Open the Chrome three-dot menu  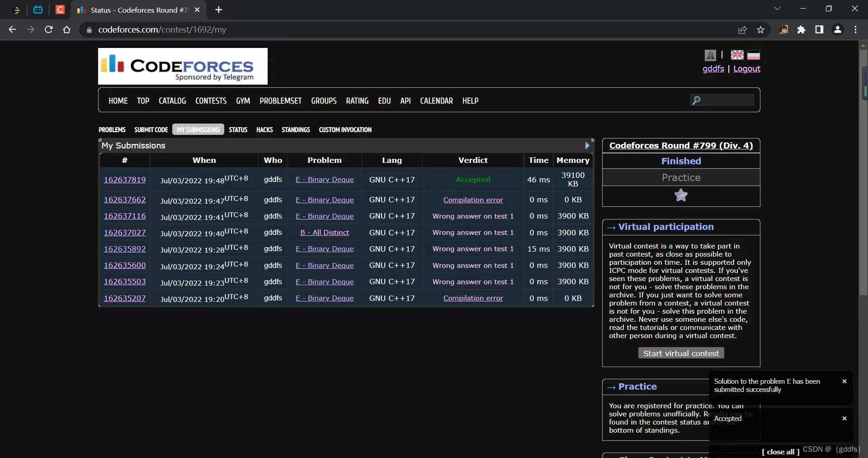pos(855,29)
